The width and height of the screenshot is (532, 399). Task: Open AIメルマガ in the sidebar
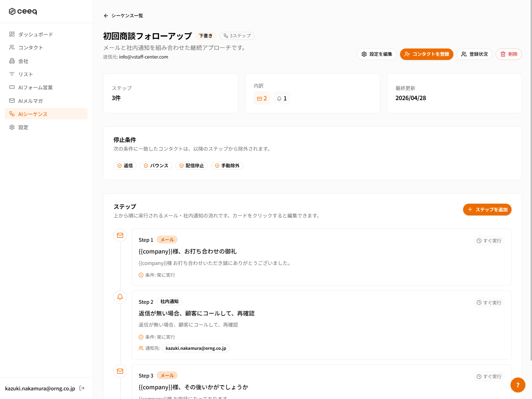coord(46,101)
